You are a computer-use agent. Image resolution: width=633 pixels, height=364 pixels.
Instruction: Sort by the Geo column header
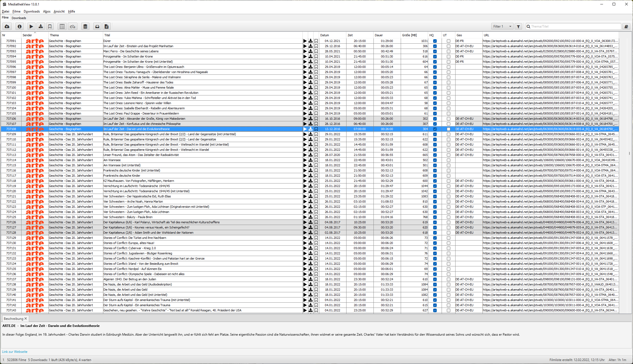(x=469, y=35)
